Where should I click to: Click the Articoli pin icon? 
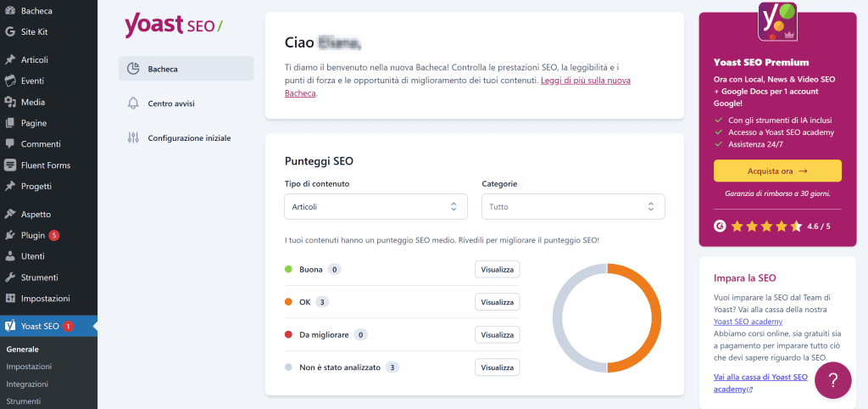(9, 60)
